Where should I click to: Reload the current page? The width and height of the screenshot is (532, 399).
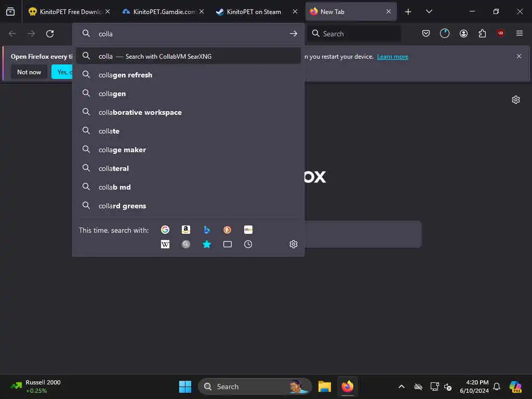50,34
